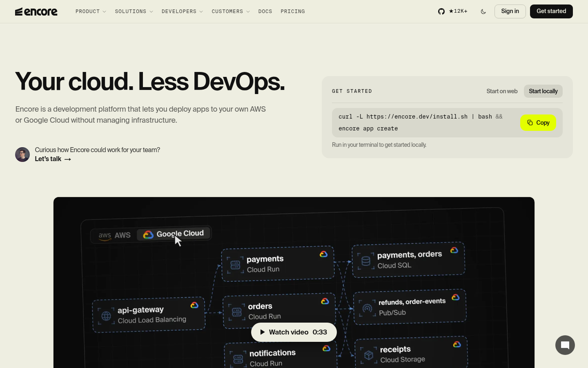Click the notifications Cloud Run service icon
This screenshot has width=588, height=368.
[x=238, y=359]
